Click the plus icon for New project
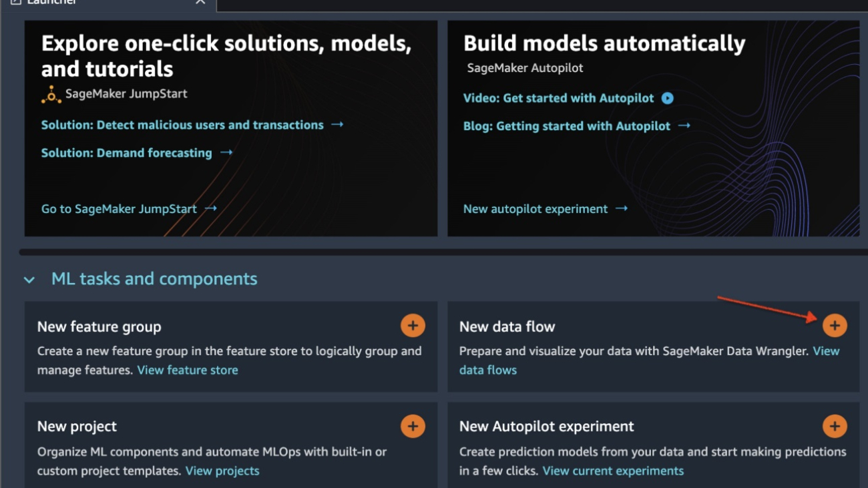868x488 pixels. click(413, 426)
